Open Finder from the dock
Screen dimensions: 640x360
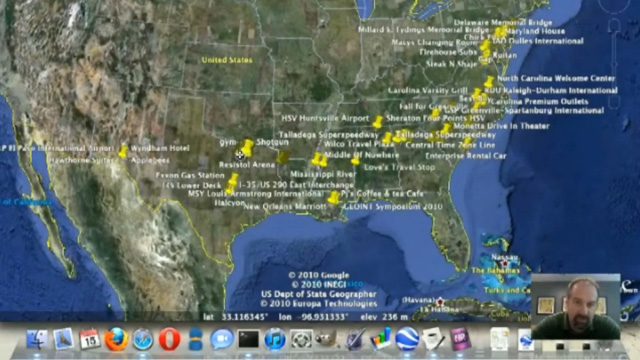pyautogui.click(x=37, y=339)
